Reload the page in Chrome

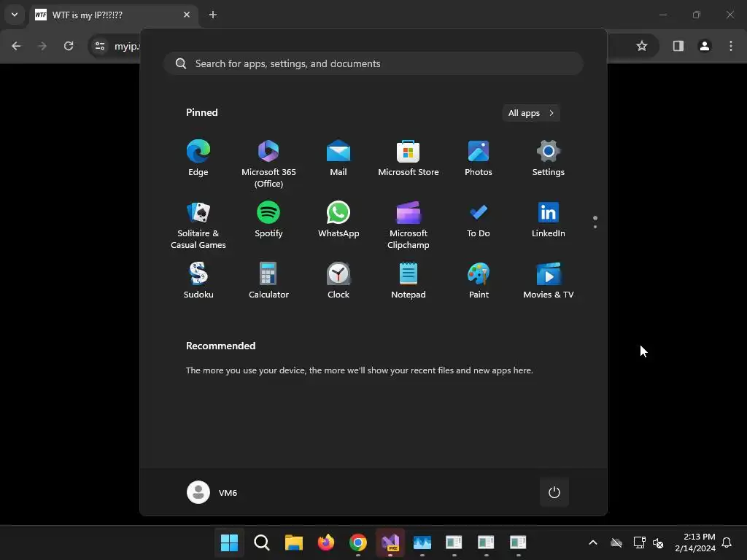coord(69,46)
